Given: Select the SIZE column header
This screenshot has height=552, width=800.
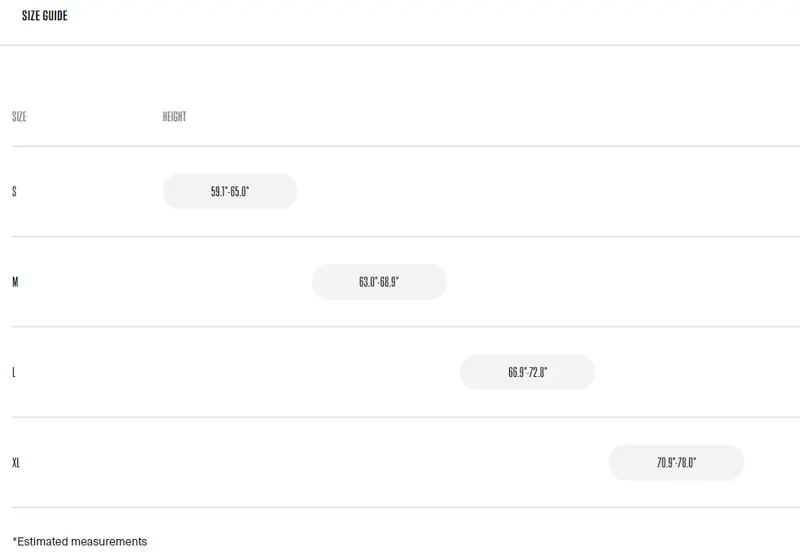Looking at the screenshot, I should pos(19,116).
